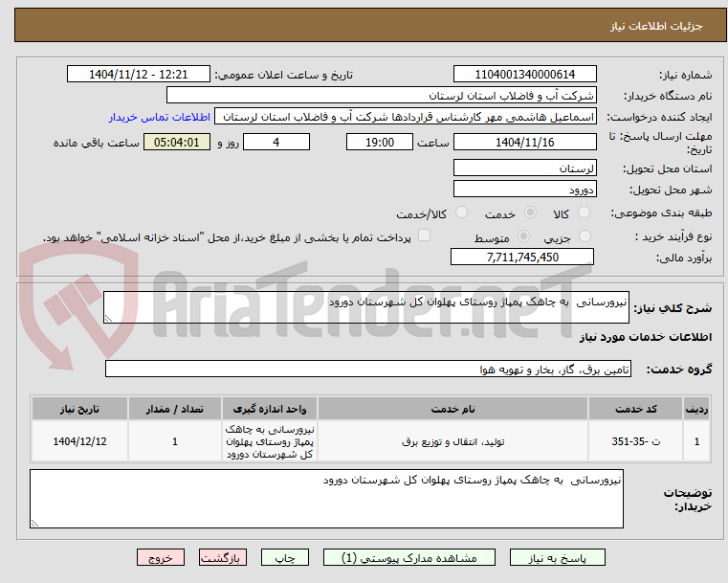Image resolution: width=728 pixels, height=583 pixels.
Task: Open مشاهده مدارک پیوستی (1) button
Action: point(409,557)
